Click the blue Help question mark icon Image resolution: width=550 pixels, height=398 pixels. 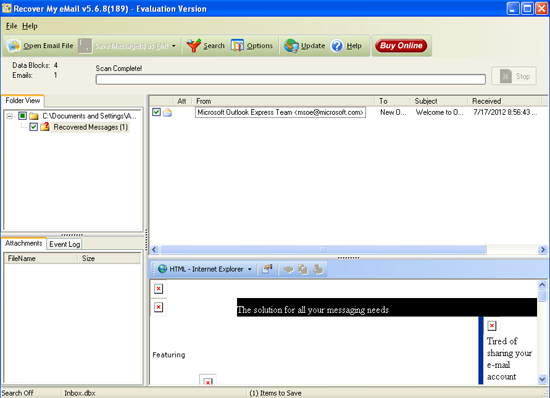tap(337, 46)
